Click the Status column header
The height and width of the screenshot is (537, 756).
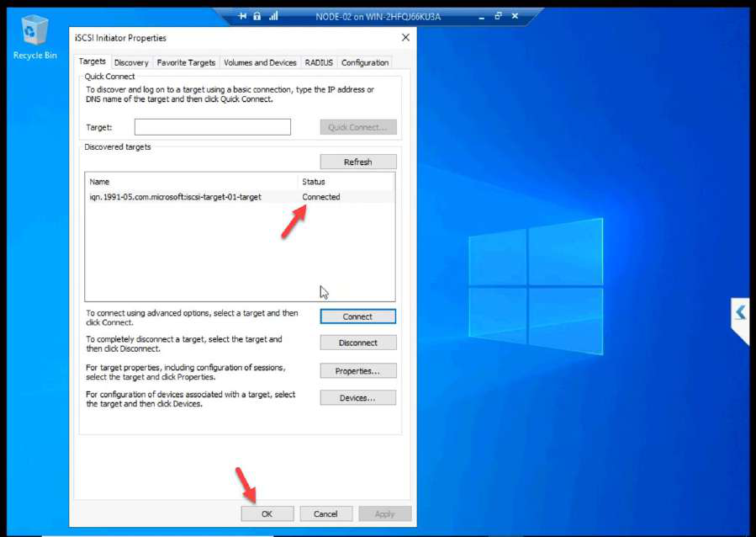click(346, 182)
